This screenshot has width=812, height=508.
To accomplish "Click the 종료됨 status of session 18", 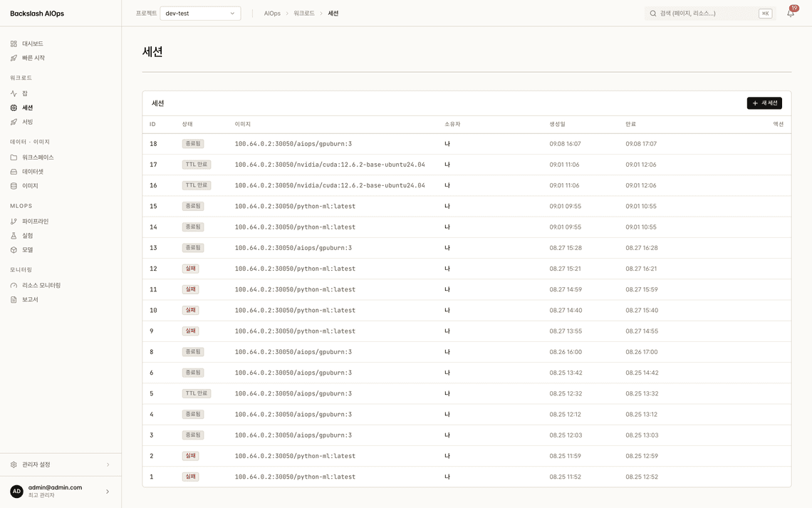I will [x=192, y=144].
